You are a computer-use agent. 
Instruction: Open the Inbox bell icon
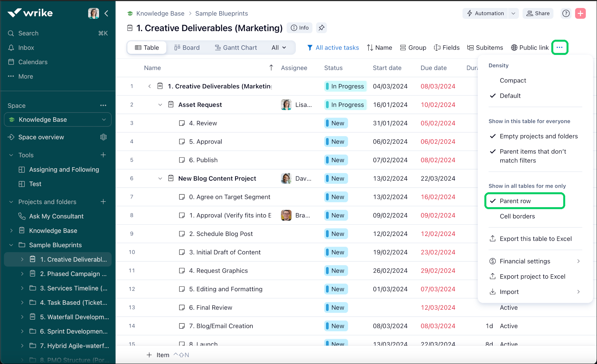point(11,48)
